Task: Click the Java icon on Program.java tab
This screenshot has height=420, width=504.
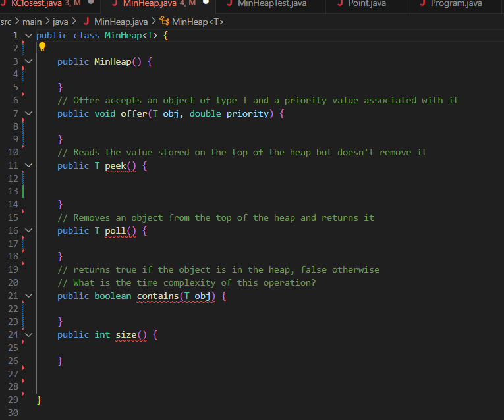Action: click(x=423, y=3)
